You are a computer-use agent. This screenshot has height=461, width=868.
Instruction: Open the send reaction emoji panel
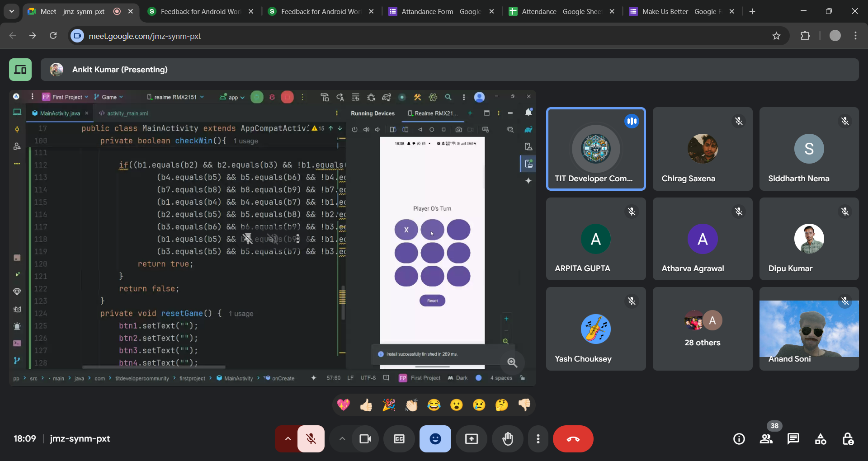point(435,439)
